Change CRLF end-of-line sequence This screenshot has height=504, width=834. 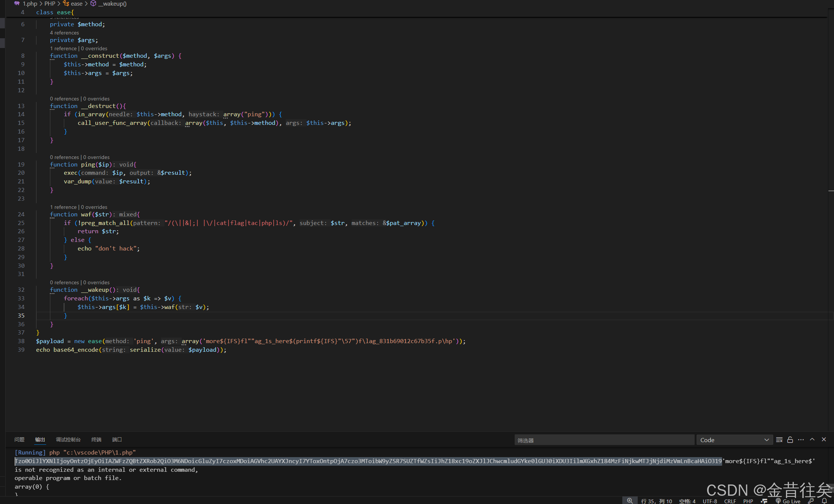coord(730,501)
